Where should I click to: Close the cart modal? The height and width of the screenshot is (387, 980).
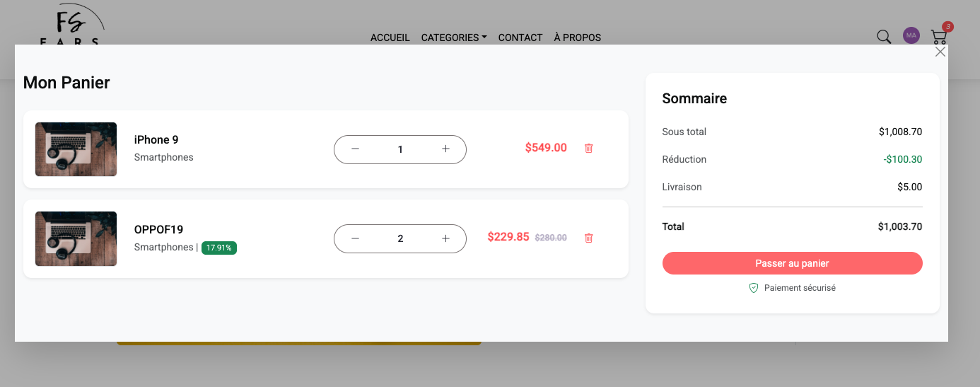[x=940, y=52]
